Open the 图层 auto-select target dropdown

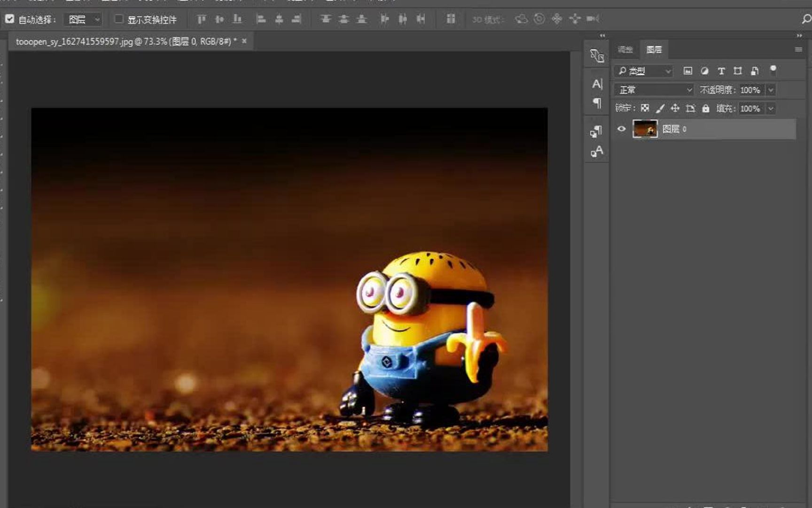click(83, 19)
